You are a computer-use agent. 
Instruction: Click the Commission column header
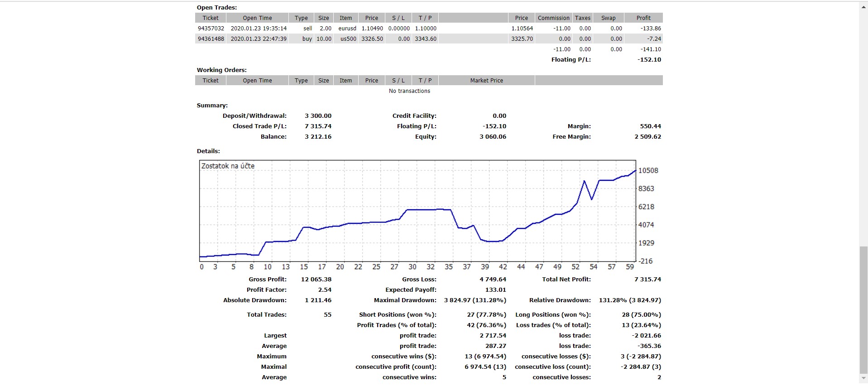tap(553, 18)
